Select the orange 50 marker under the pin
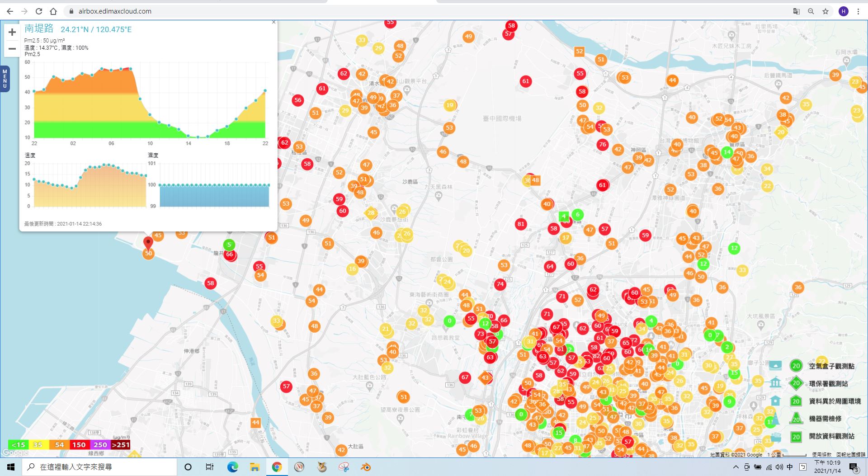Viewport: 868px width, 476px height. [148, 254]
